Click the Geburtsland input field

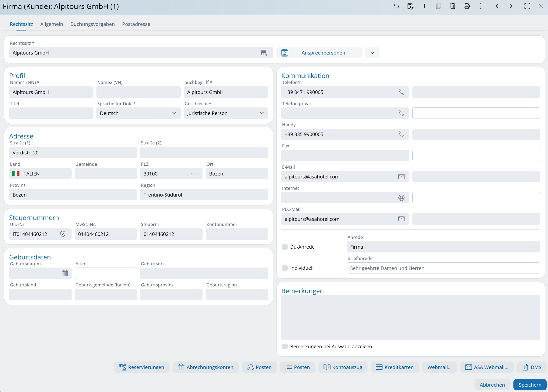tap(40, 294)
